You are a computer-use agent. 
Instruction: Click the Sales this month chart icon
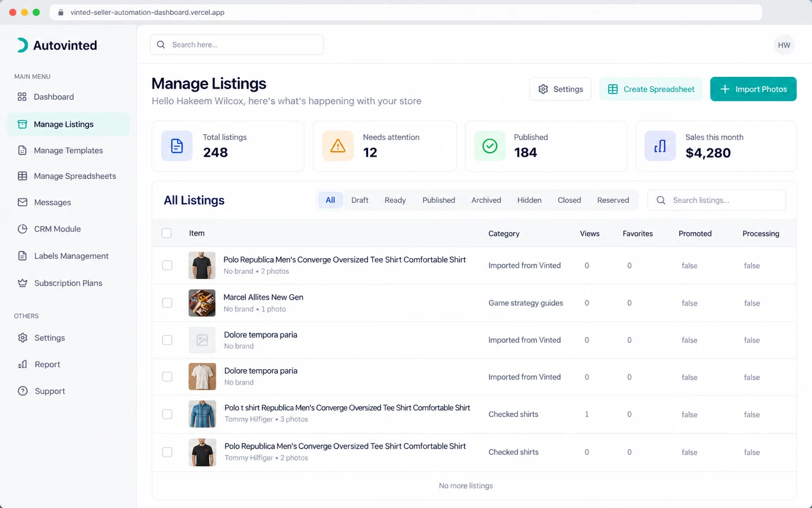pos(660,146)
